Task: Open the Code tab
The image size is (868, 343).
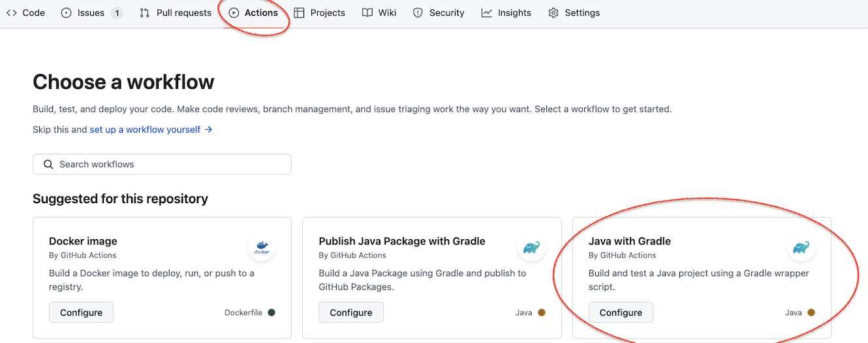Action: pos(25,12)
